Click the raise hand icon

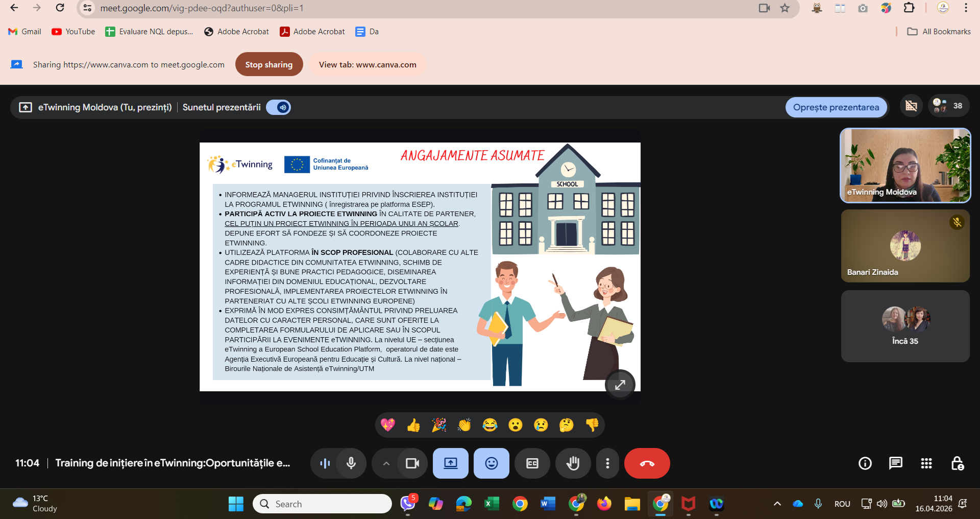(x=573, y=463)
